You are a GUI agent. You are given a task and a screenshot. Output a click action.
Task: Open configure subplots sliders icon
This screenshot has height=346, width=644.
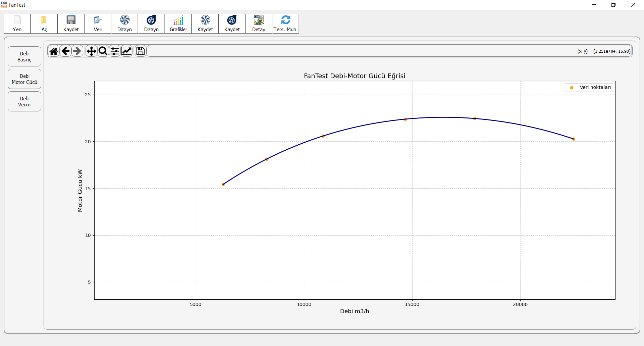(115, 51)
